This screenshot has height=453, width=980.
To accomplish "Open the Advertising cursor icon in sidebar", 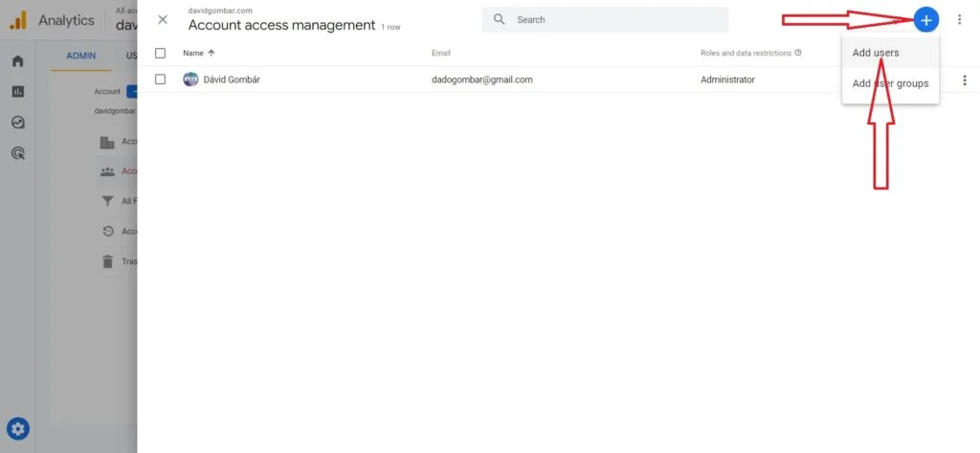I will (x=18, y=152).
